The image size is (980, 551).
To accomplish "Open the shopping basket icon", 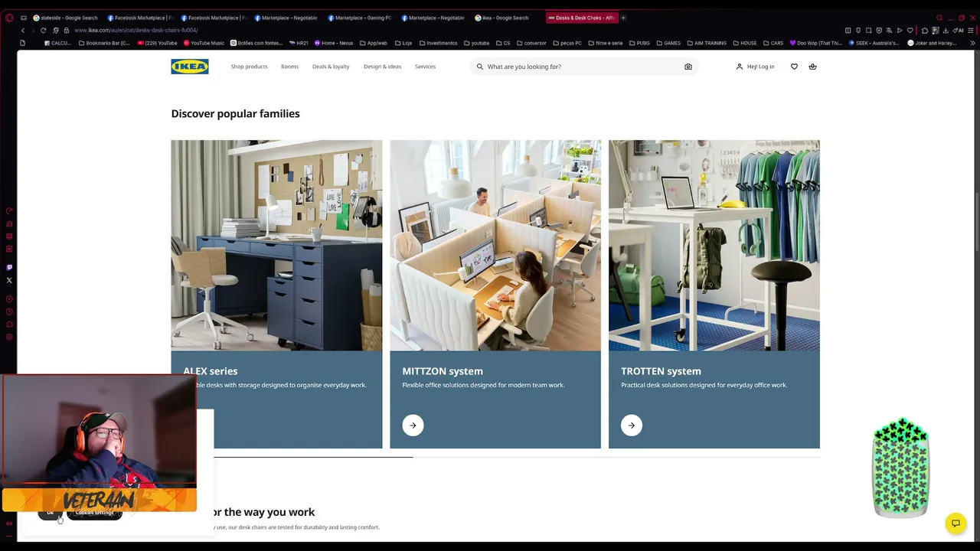I will 812,67.
